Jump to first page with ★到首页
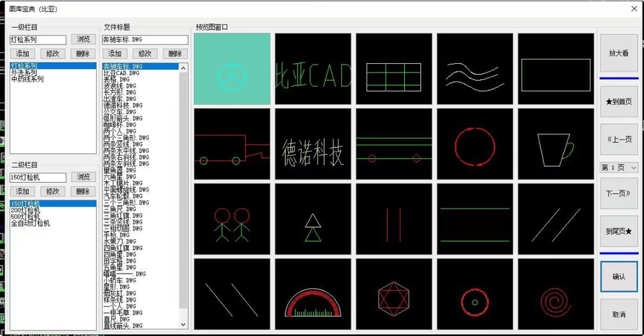 point(619,101)
